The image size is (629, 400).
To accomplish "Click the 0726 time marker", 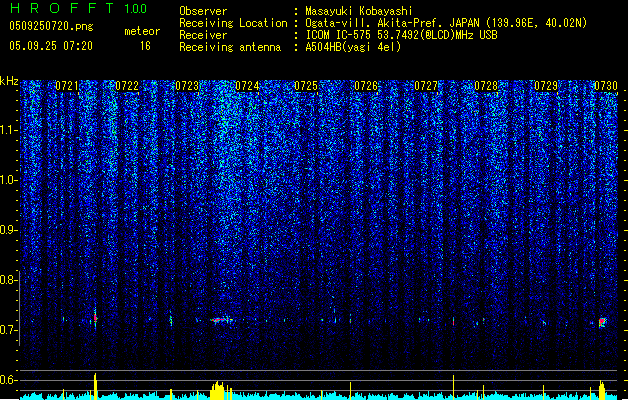I will [366, 86].
